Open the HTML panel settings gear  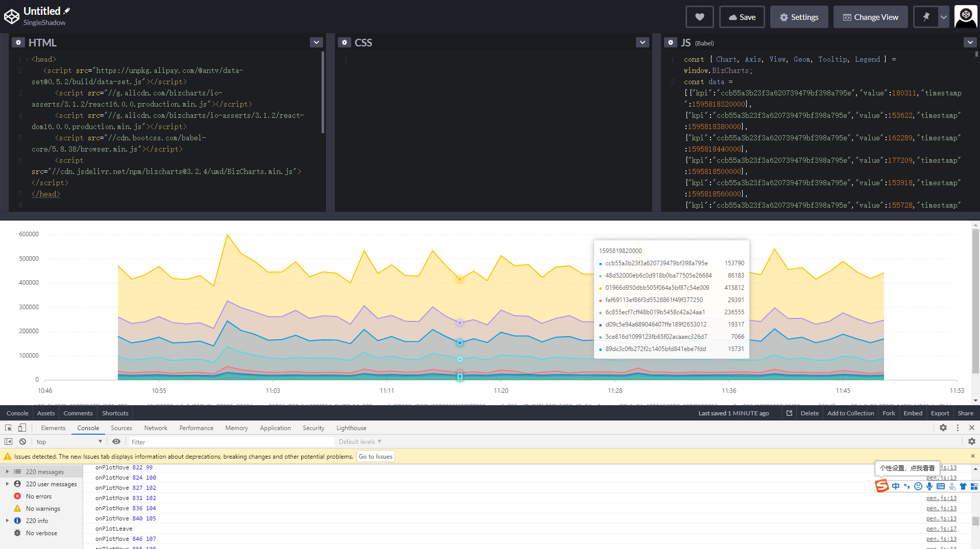click(18, 42)
